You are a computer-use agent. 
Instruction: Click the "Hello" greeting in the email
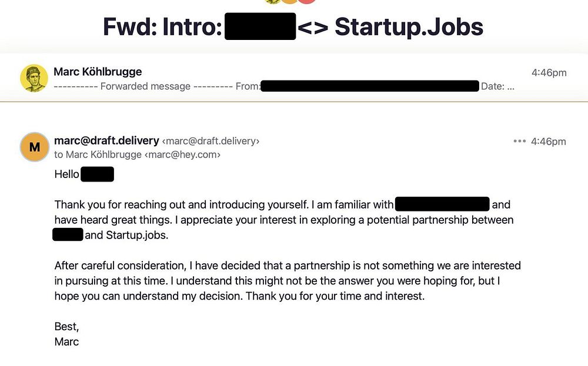(66, 174)
